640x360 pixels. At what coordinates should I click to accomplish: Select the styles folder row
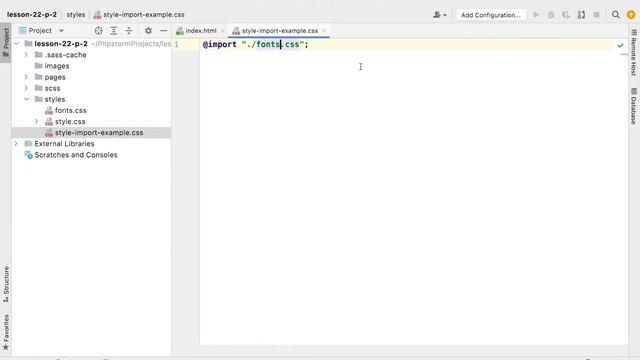(91, 99)
